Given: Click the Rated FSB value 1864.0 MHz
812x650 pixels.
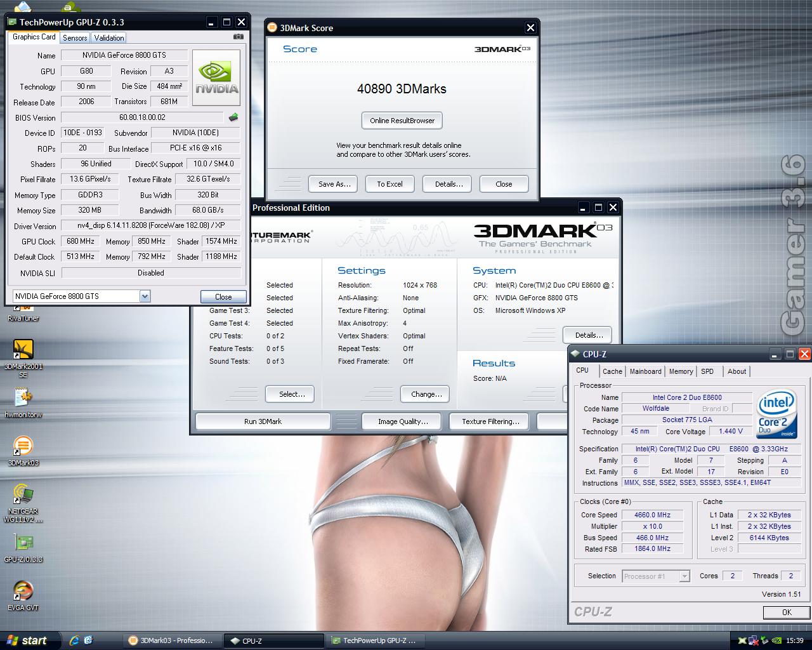Looking at the screenshot, I should [652, 548].
